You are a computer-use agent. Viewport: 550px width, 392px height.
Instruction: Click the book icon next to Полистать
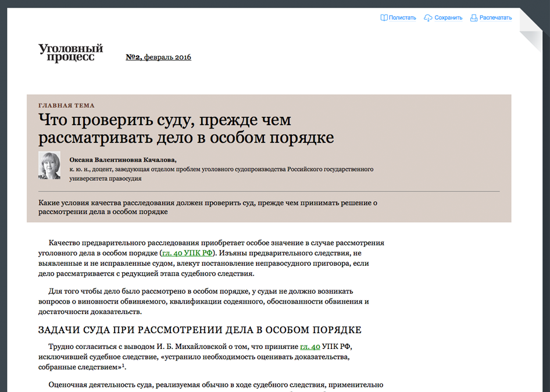coord(384,17)
